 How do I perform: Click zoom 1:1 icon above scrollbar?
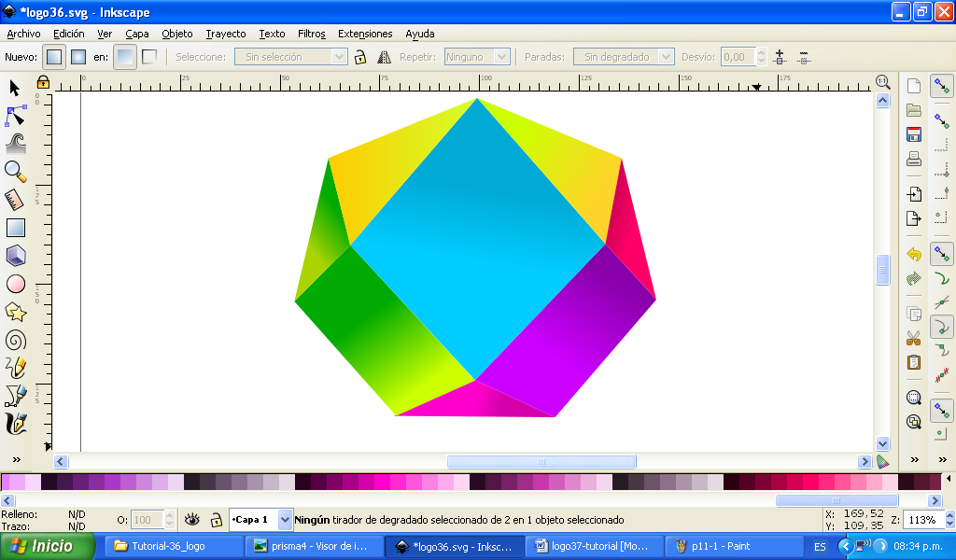pos(882,81)
